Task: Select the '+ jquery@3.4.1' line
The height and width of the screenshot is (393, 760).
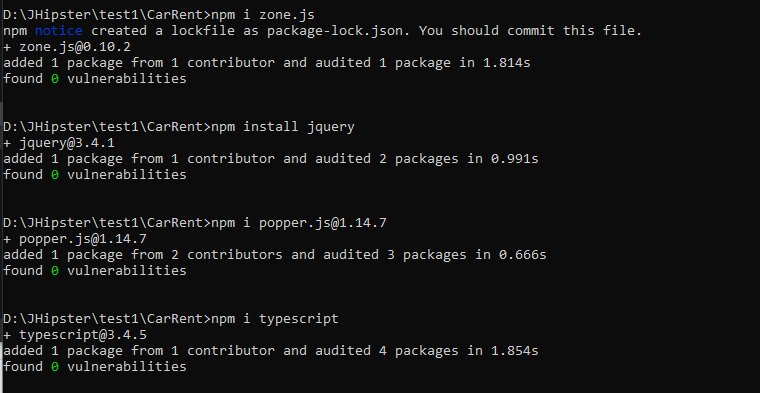Action: pos(59,143)
